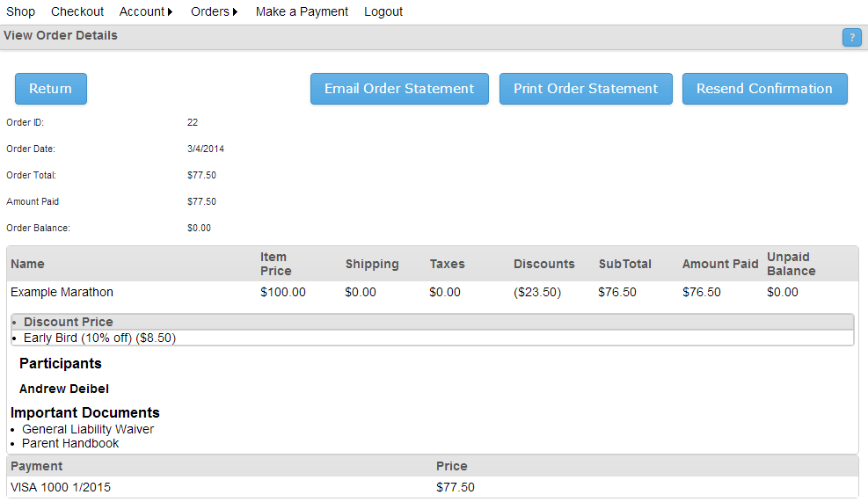The width and height of the screenshot is (868, 502).
Task: Go to Checkout in the top menu
Action: tap(77, 11)
